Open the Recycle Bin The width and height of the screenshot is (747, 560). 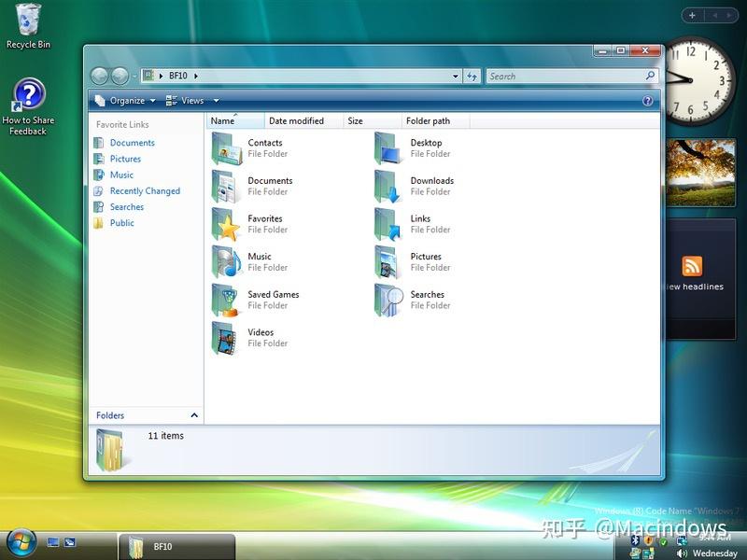[26, 21]
